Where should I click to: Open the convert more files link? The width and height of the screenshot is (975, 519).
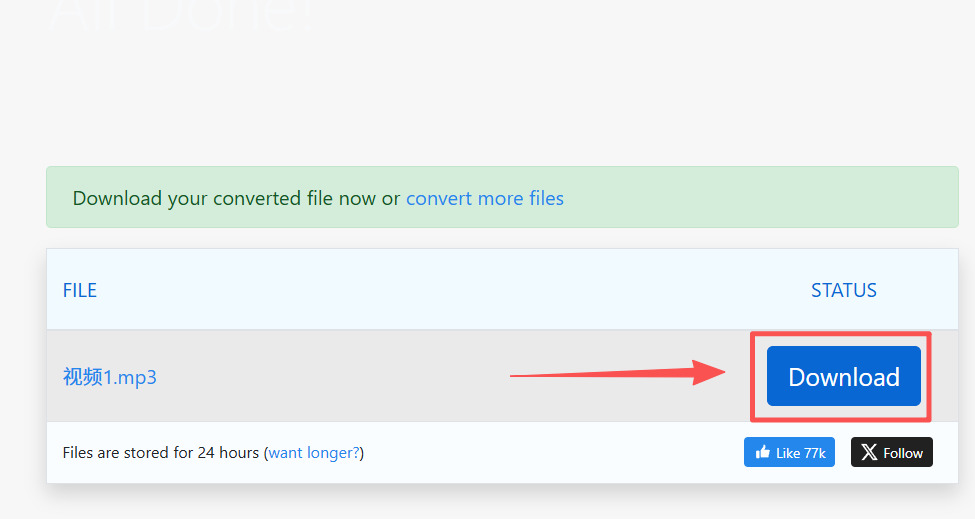[x=484, y=198]
